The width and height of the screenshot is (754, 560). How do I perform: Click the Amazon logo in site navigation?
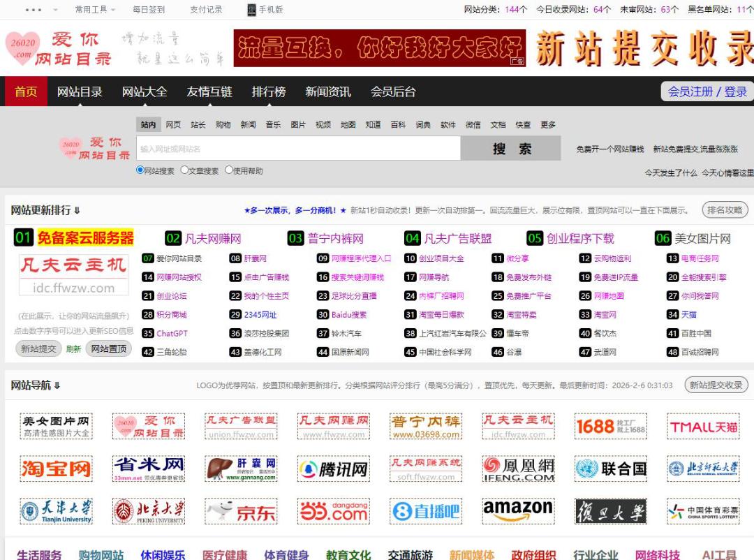[518, 510]
